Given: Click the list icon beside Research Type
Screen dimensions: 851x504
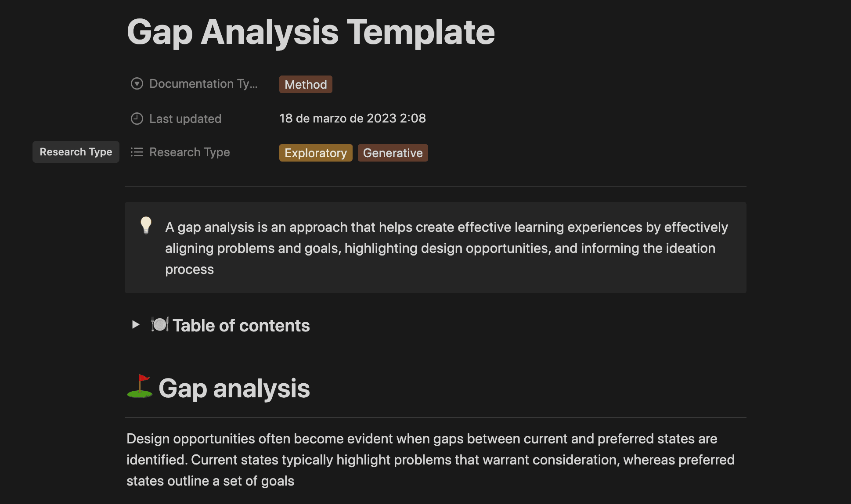Looking at the screenshot, I should tap(137, 152).
